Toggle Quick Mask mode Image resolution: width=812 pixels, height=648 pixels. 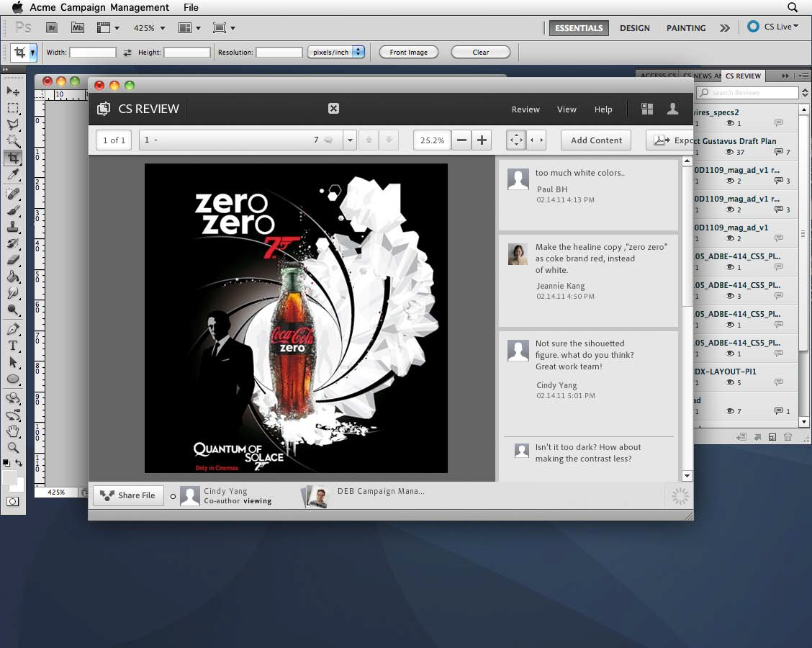[13, 501]
